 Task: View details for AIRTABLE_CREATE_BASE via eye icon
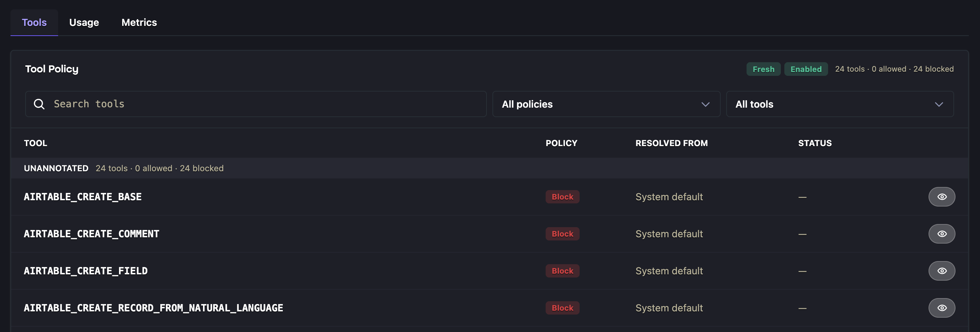click(x=941, y=197)
